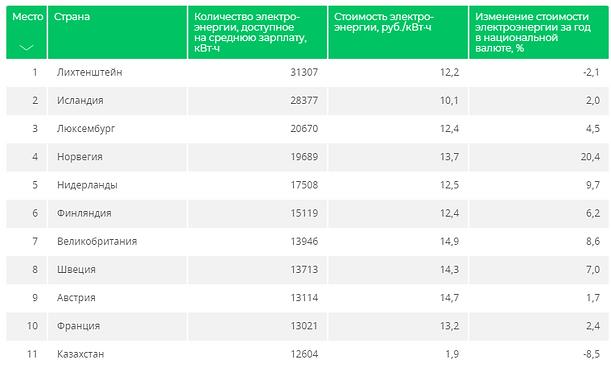Click Изменение стоимости электроэнергии column header
The height and width of the screenshot is (368, 611).
click(539, 32)
